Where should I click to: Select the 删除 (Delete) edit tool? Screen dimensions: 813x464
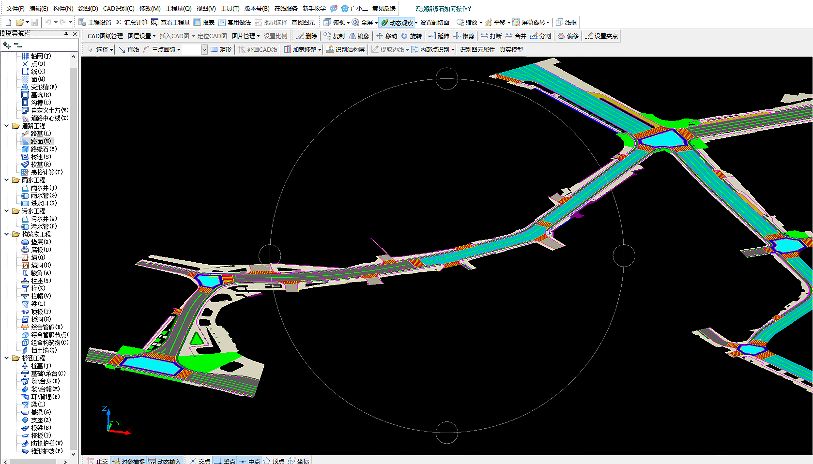309,35
